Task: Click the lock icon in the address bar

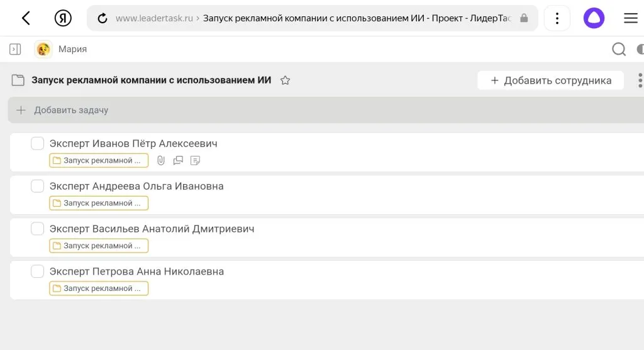Action: [524, 18]
